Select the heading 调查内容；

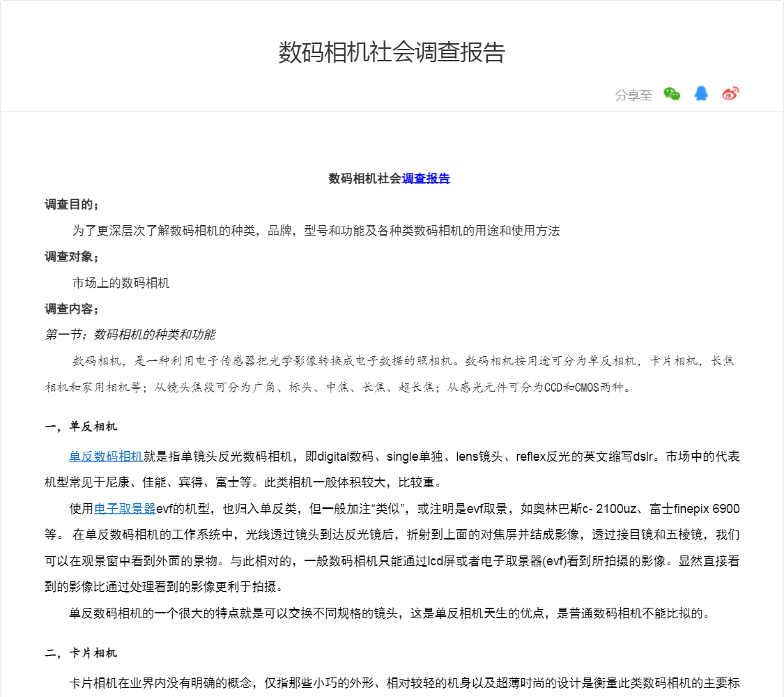[x=72, y=309]
